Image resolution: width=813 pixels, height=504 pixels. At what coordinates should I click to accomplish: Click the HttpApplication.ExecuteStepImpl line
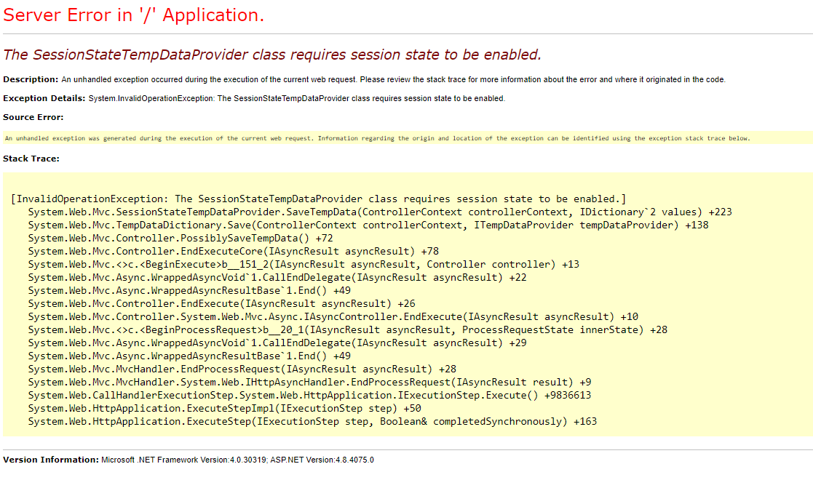pyautogui.click(x=218, y=408)
